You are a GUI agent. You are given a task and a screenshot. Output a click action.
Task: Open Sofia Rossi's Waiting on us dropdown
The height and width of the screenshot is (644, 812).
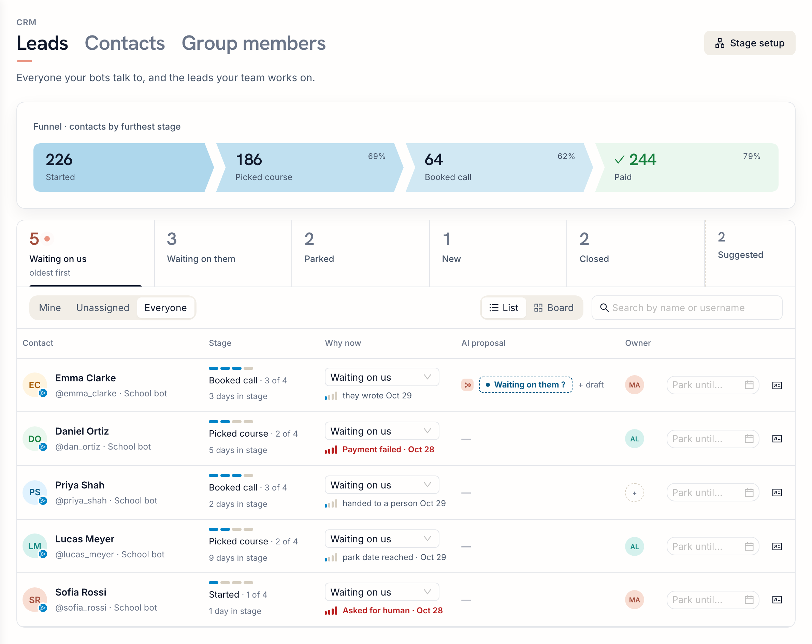tap(382, 592)
